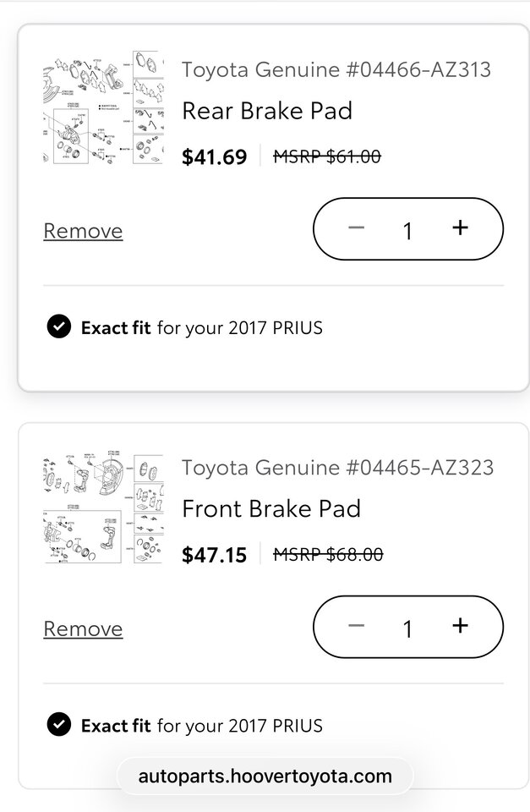Click the struck-through MSRP $68.00 text
Viewport: 530px width, 812px height.
pyautogui.click(x=328, y=554)
